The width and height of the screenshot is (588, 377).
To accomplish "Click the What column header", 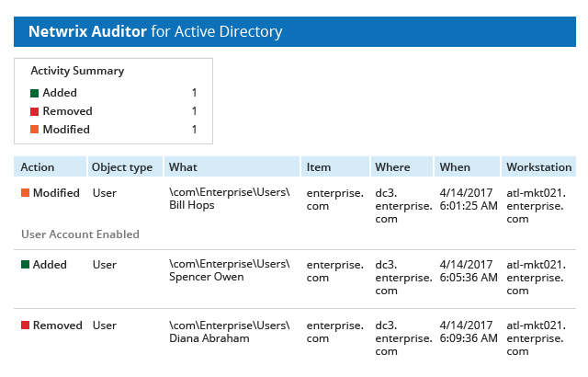I will point(184,167).
